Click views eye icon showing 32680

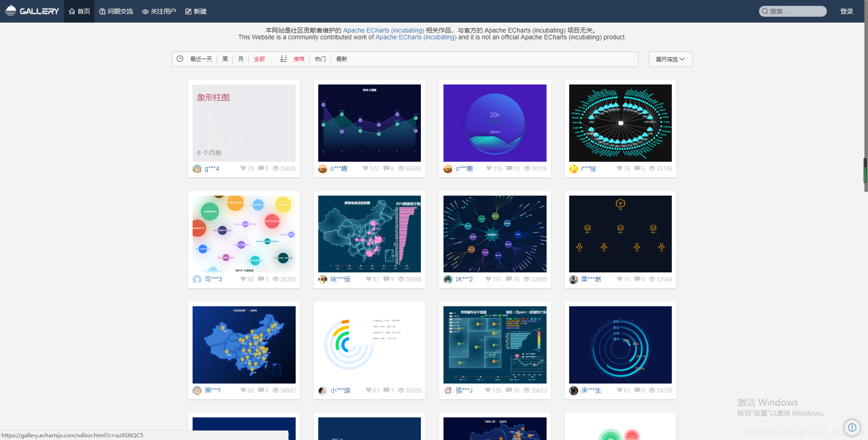pyautogui.click(x=527, y=279)
